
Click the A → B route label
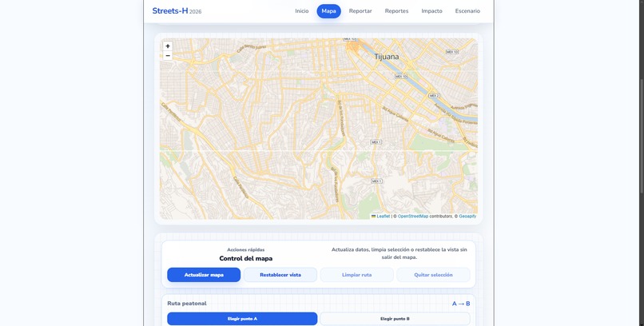click(461, 304)
